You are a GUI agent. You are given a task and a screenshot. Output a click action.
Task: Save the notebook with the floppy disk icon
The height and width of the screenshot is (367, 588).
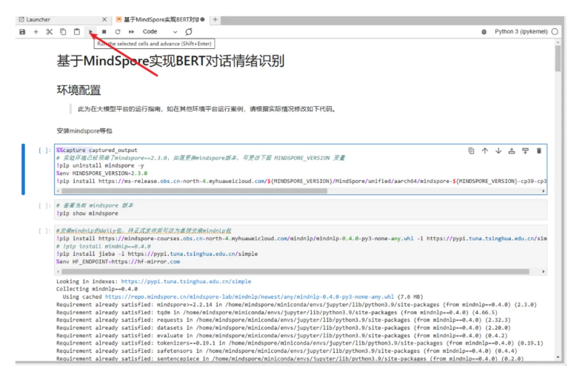point(22,32)
